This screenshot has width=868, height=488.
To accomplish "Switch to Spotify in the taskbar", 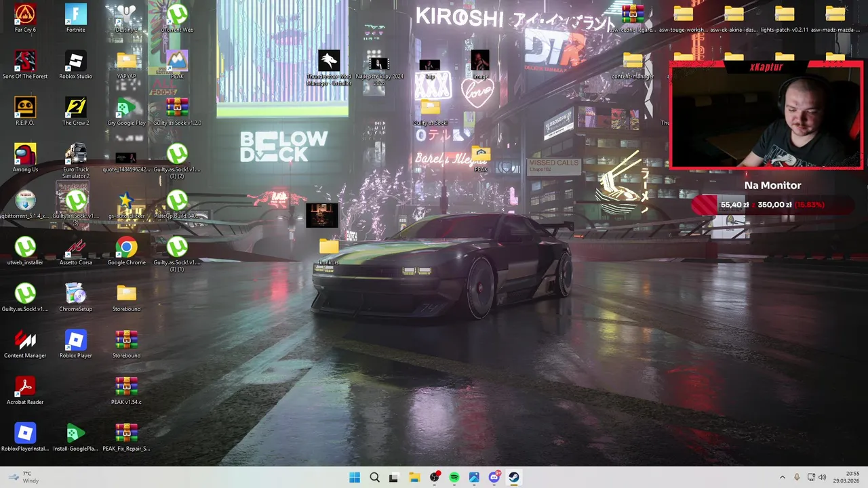I will click(454, 477).
